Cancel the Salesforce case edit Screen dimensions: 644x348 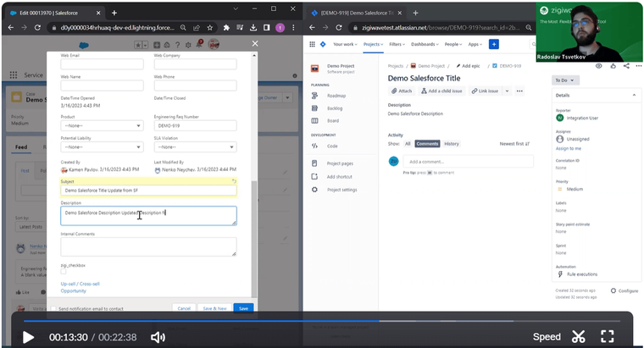[184, 308]
